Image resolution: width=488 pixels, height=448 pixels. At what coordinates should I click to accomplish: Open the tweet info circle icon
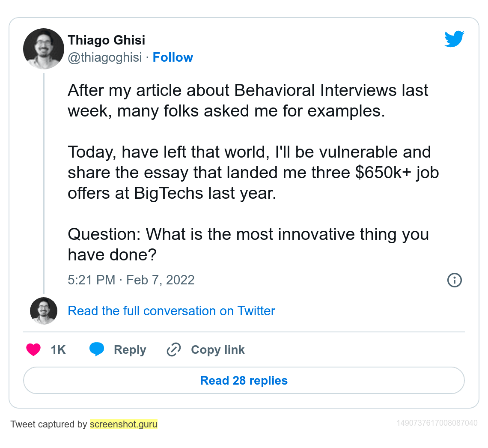tap(454, 280)
